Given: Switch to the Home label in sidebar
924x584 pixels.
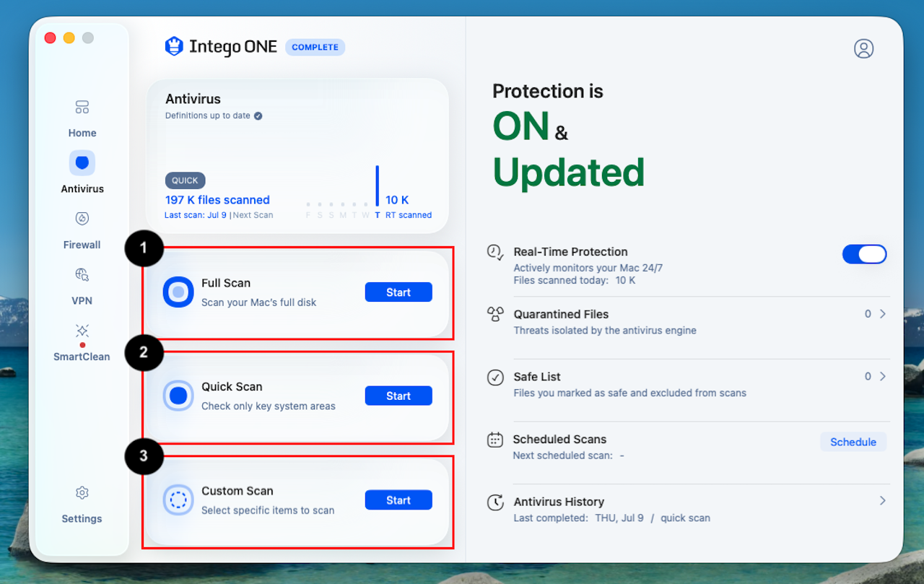Looking at the screenshot, I should click(82, 133).
